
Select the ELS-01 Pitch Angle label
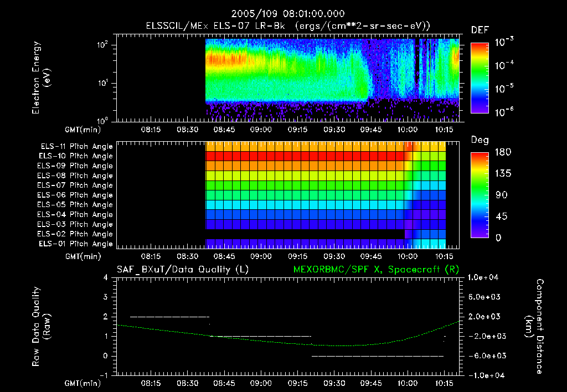point(76,244)
